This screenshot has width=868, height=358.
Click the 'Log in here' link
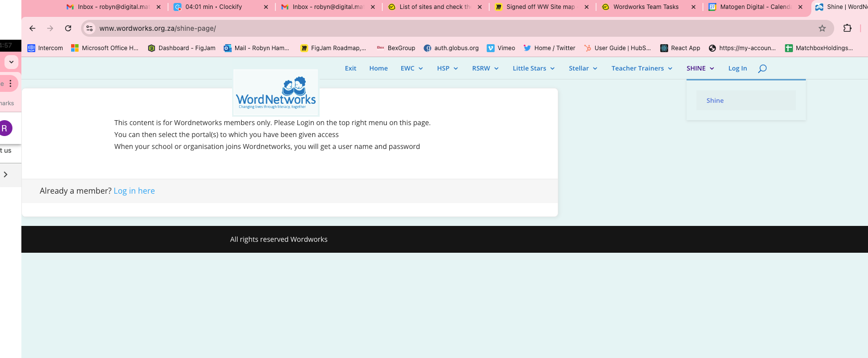(x=134, y=191)
